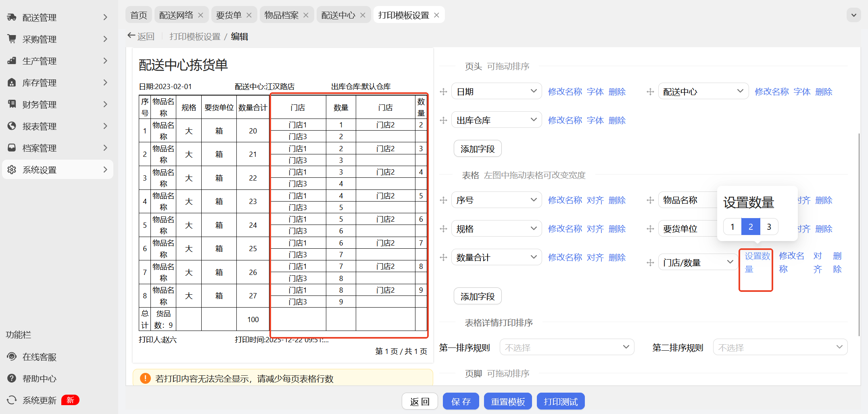Click drag handle icon beside 配送中心 field

(x=650, y=92)
